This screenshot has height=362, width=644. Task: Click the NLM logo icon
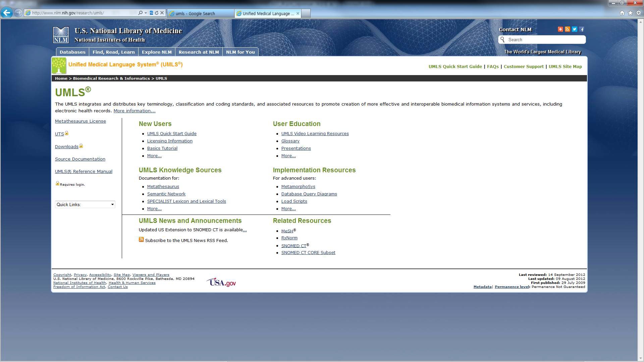pos(61,35)
